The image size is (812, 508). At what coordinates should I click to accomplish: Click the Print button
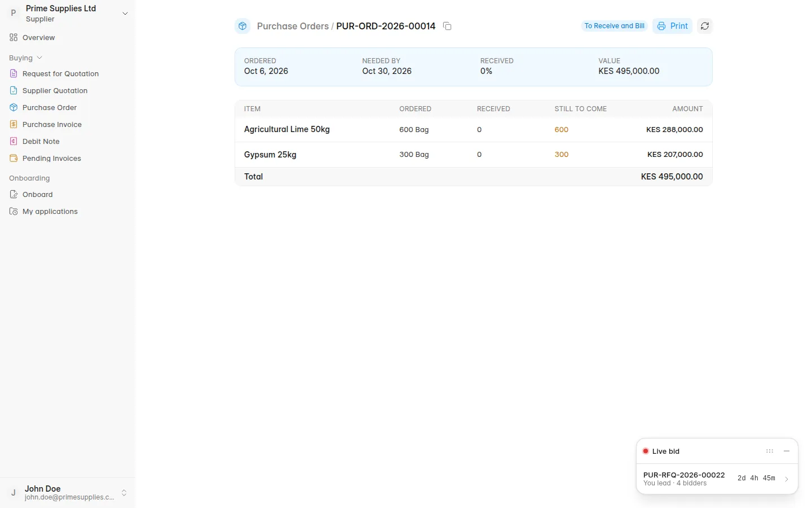tap(672, 26)
